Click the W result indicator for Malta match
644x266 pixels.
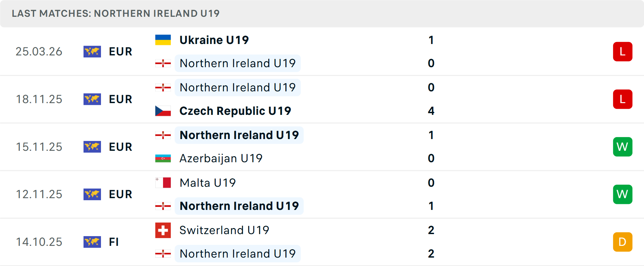[623, 194]
